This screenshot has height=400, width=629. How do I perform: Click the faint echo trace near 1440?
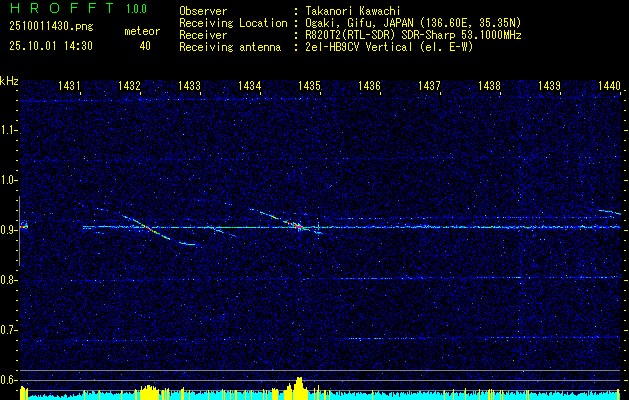click(x=610, y=212)
